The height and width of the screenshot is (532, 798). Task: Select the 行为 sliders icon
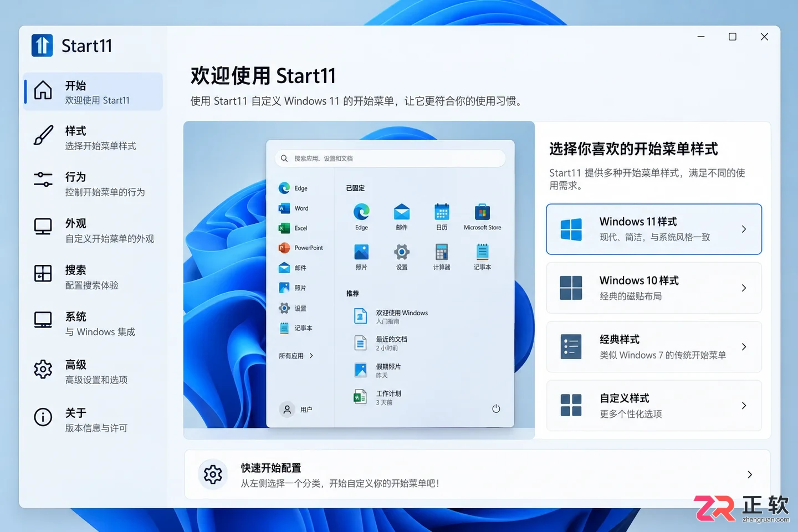point(43,179)
